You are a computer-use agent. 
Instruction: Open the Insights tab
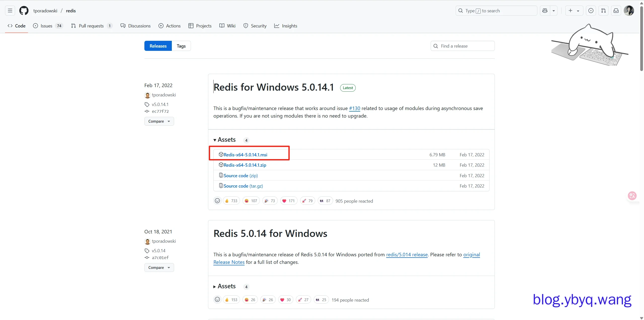coord(286,26)
